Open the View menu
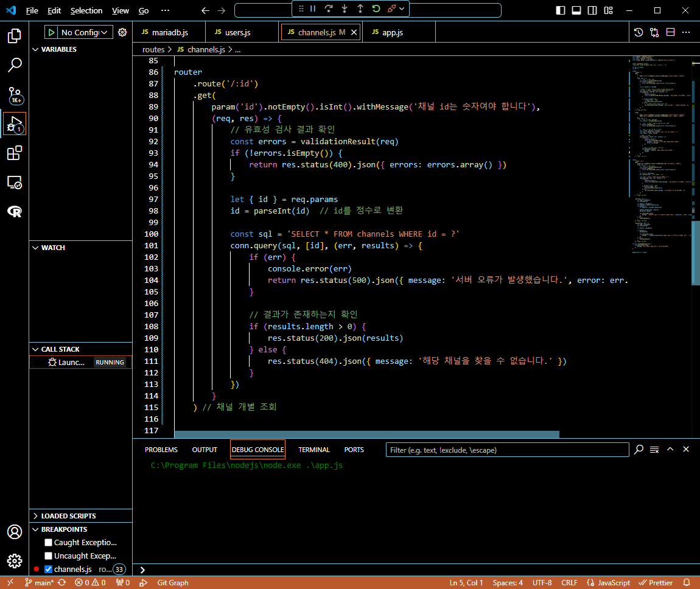Image resolution: width=700 pixels, height=589 pixels. coord(120,10)
